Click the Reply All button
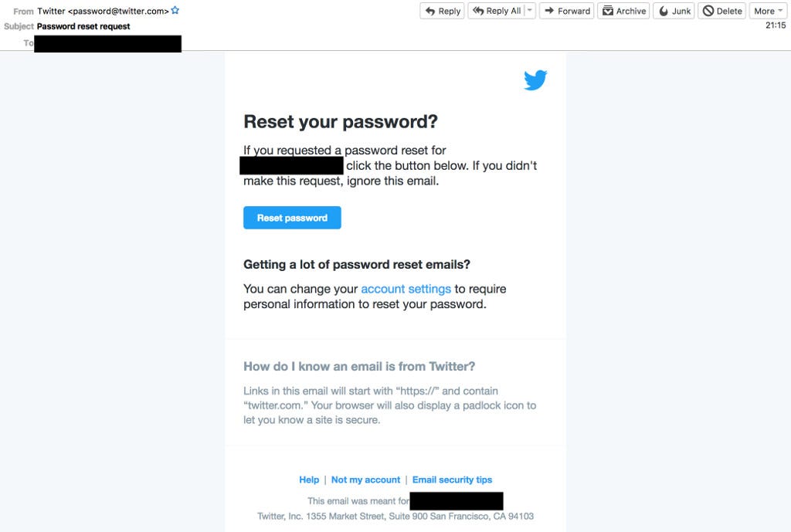Image resolution: width=791 pixels, height=532 pixels. [497, 11]
